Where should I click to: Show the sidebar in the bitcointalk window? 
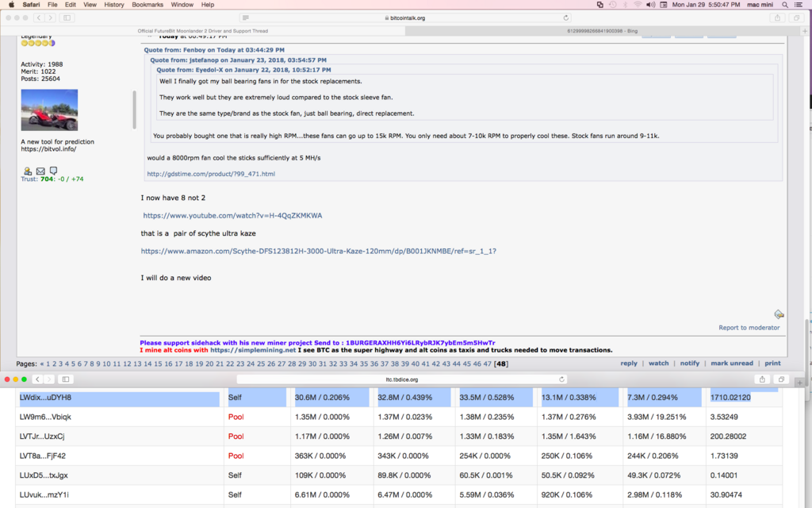pos(67,17)
